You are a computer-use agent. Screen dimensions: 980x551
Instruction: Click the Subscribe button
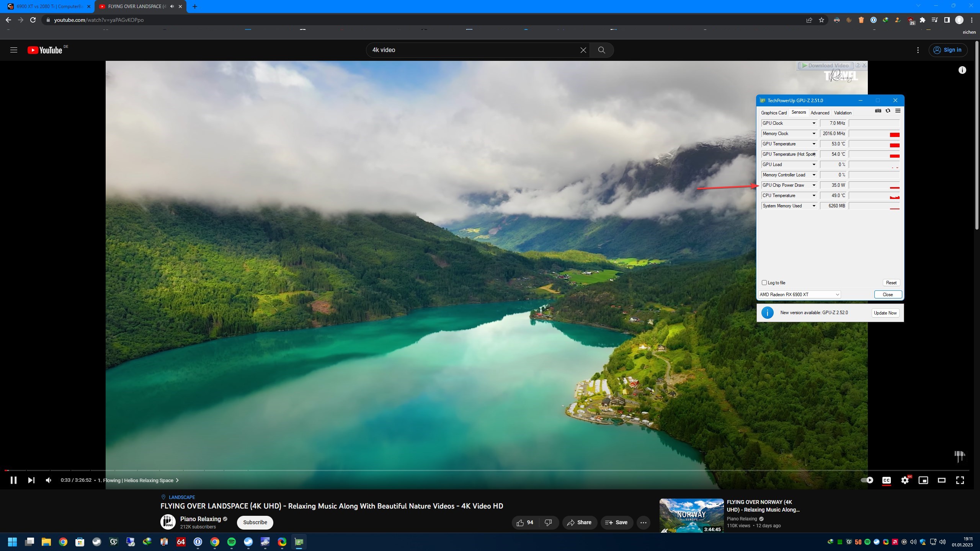click(x=255, y=522)
